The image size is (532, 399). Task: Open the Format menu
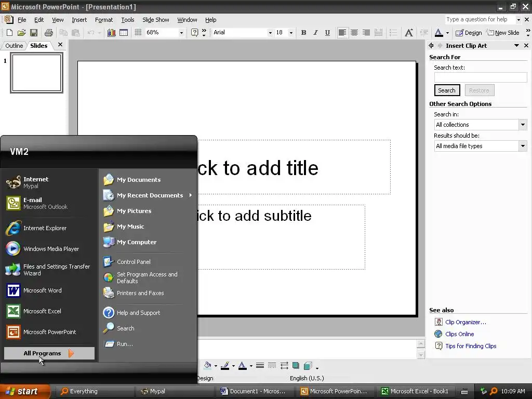(104, 20)
